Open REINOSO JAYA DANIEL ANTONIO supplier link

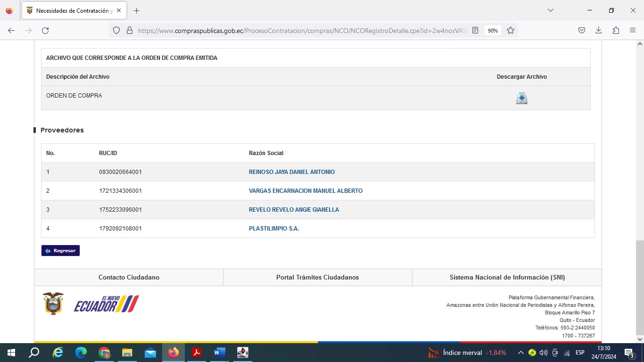291,172
